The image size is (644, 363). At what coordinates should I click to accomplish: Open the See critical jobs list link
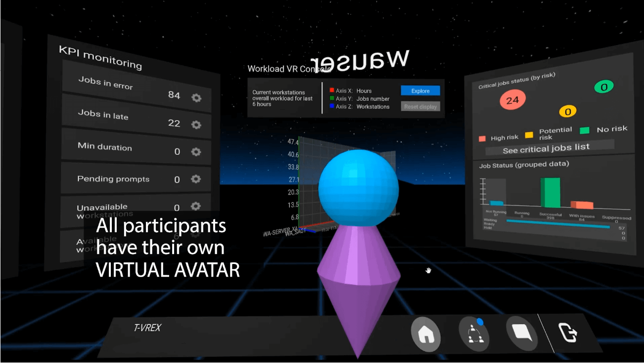click(546, 148)
